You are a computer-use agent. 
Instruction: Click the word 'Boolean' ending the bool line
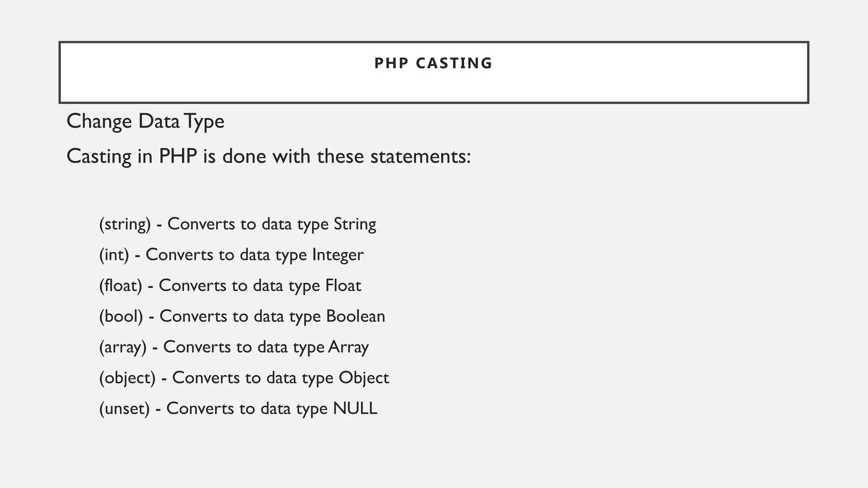click(356, 316)
